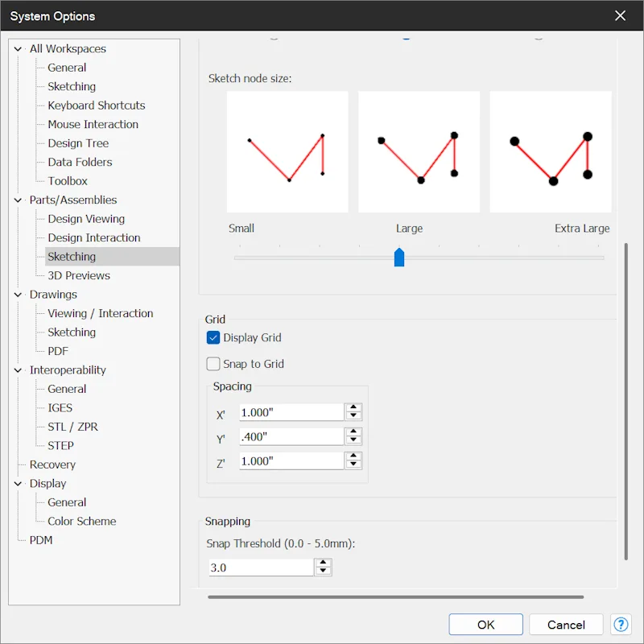
Task: Select Mouse Interaction in the tree
Action: pyautogui.click(x=93, y=125)
